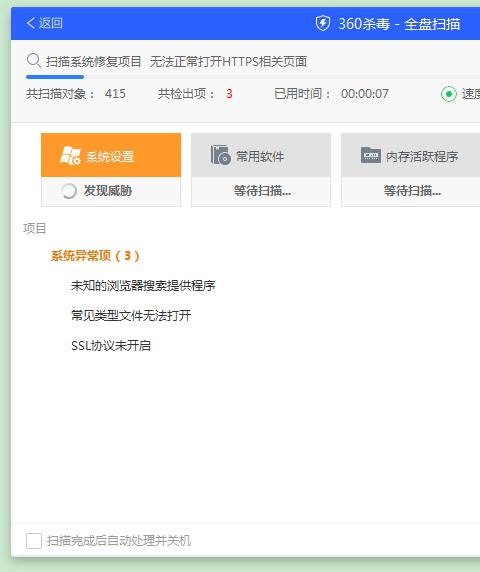The height and width of the screenshot is (572, 480).
Task: Click the blue scan progress bar
Action: click(x=55, y=77)
